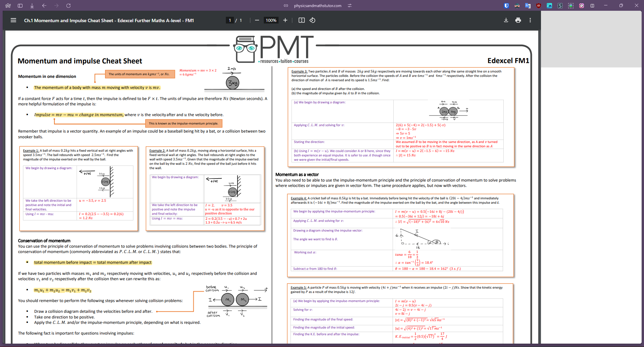Screen dimensions: 644x347
Task: Go back to the previous page
Action: click(x=44, y=6)
